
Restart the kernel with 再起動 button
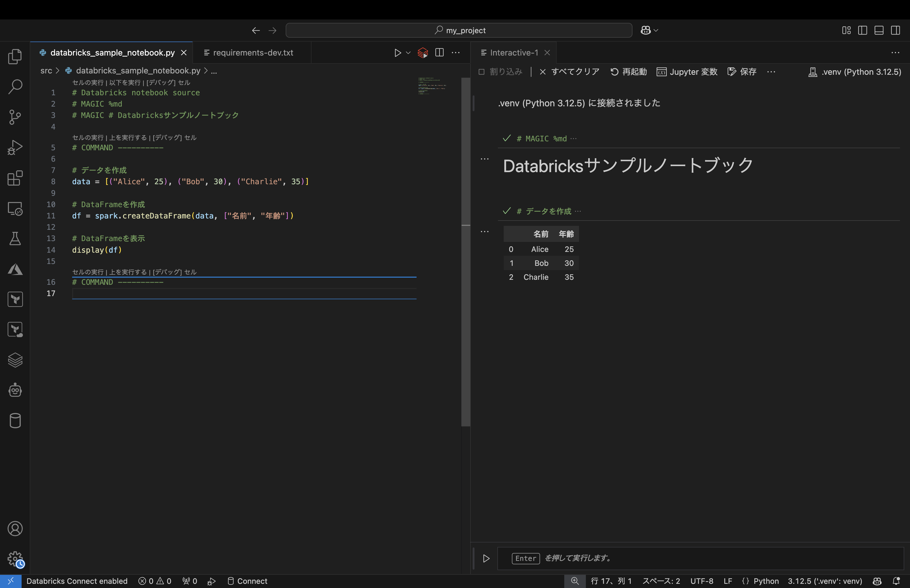click(628, 72)
